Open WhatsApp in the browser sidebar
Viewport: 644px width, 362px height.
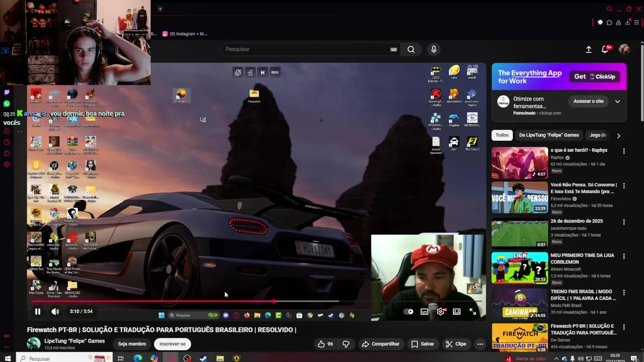[7, 104]
